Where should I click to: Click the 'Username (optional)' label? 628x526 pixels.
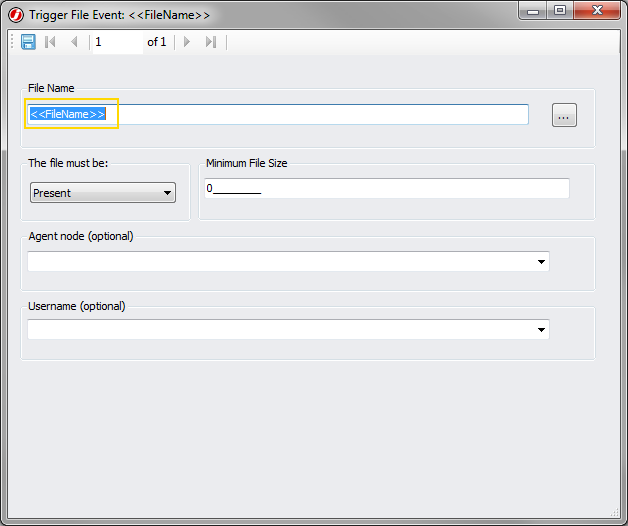click(76, 306)
